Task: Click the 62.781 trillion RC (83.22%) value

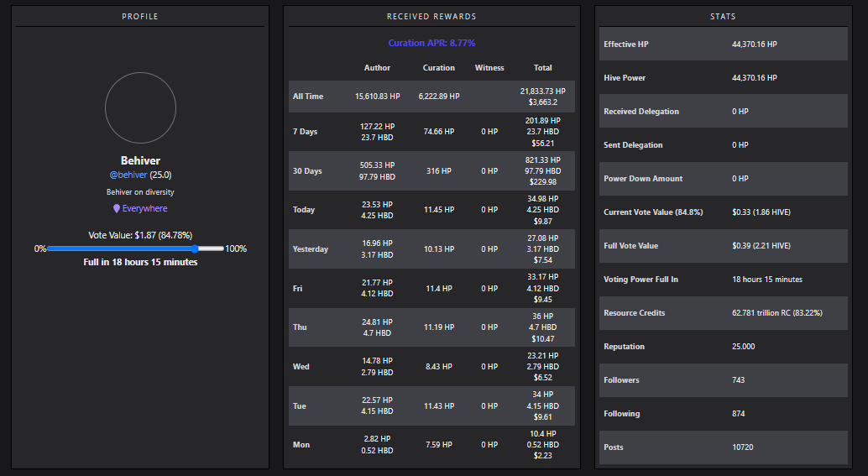Action: coord(777,313)
